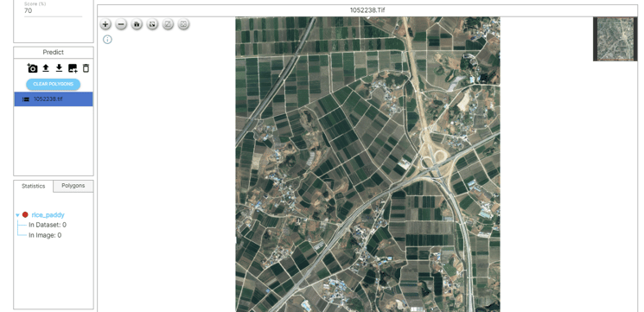Image resolution: width=644 pixels, height=312 pixels.
Task: Click the navigator thumbnail overview
Action: tap(615, 39)
